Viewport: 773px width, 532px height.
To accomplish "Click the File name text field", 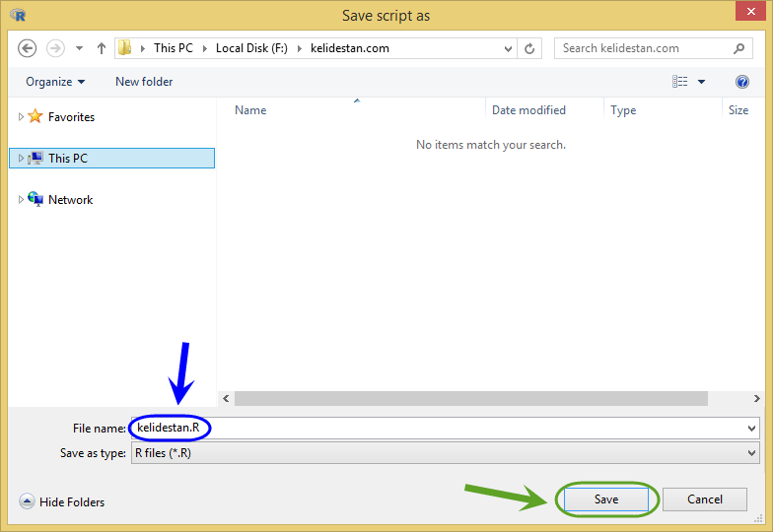I will [446, 428].
